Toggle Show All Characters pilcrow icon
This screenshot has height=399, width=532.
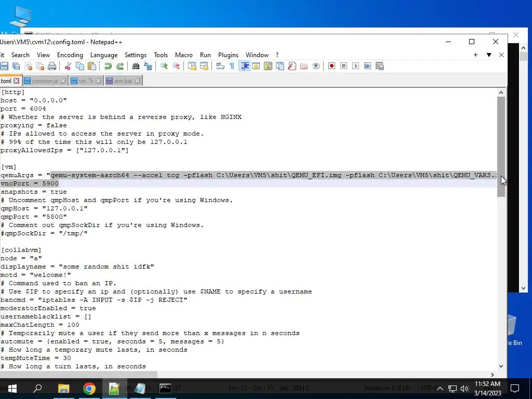point(232,66)
